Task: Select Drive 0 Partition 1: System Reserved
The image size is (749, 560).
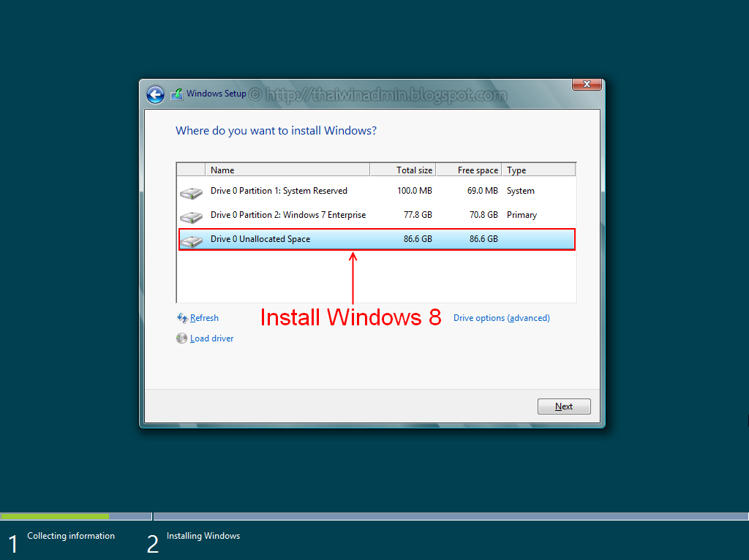Action: point(377,191)
